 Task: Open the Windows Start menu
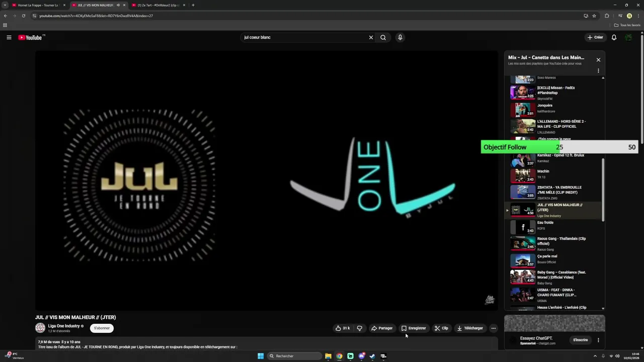pyautogui.click(x=261, y=356)
